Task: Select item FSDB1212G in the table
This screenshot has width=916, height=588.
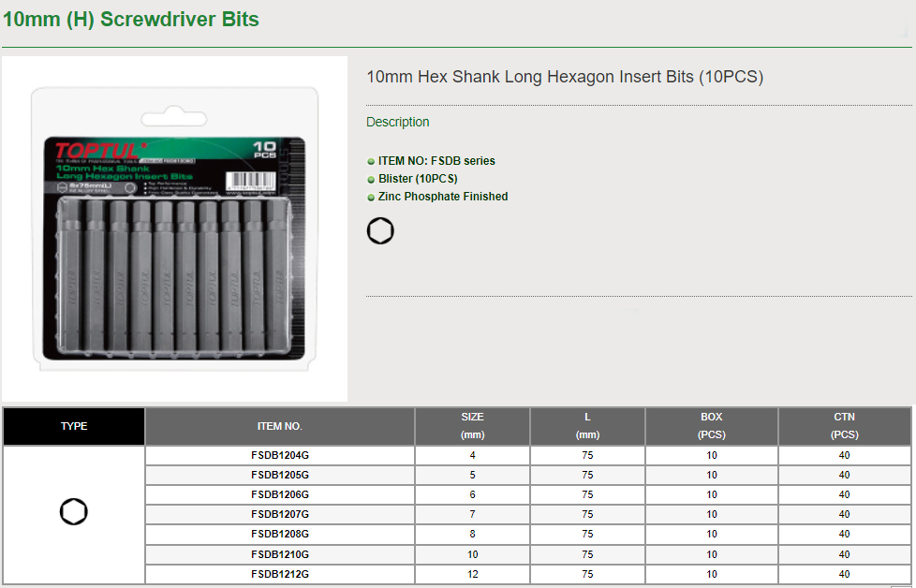Action: click(279, 574)
